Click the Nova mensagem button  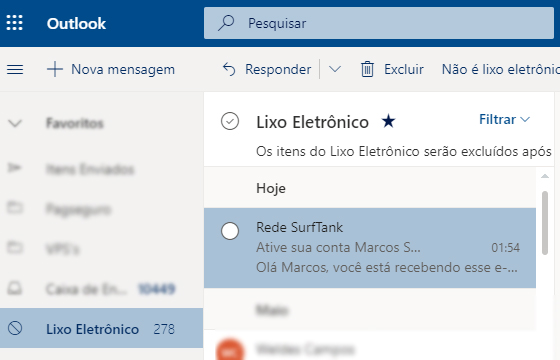coord(111,69)
